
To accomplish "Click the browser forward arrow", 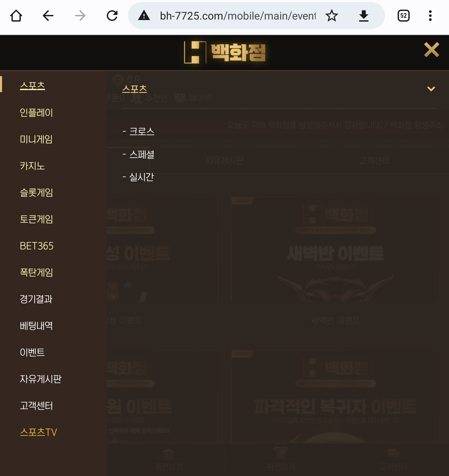I will point(80,16).
